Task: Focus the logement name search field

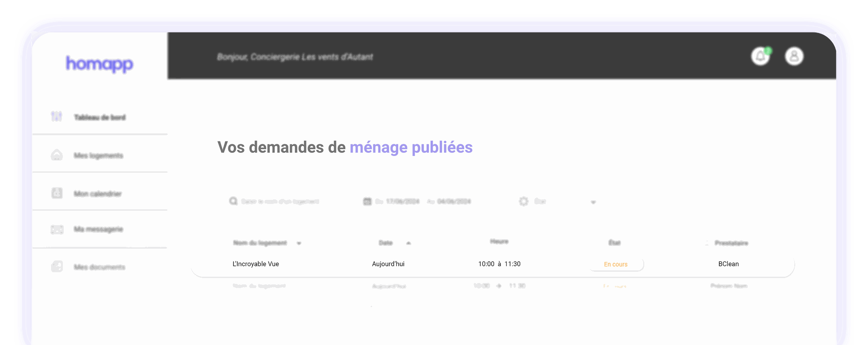Action: pyautogui.click(x=280, y=201)
